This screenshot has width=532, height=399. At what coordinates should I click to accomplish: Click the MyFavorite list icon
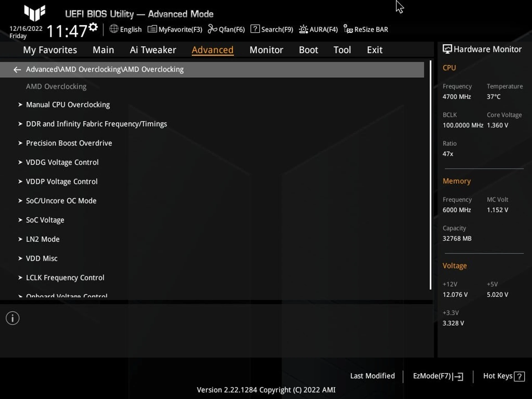(152, 29)
